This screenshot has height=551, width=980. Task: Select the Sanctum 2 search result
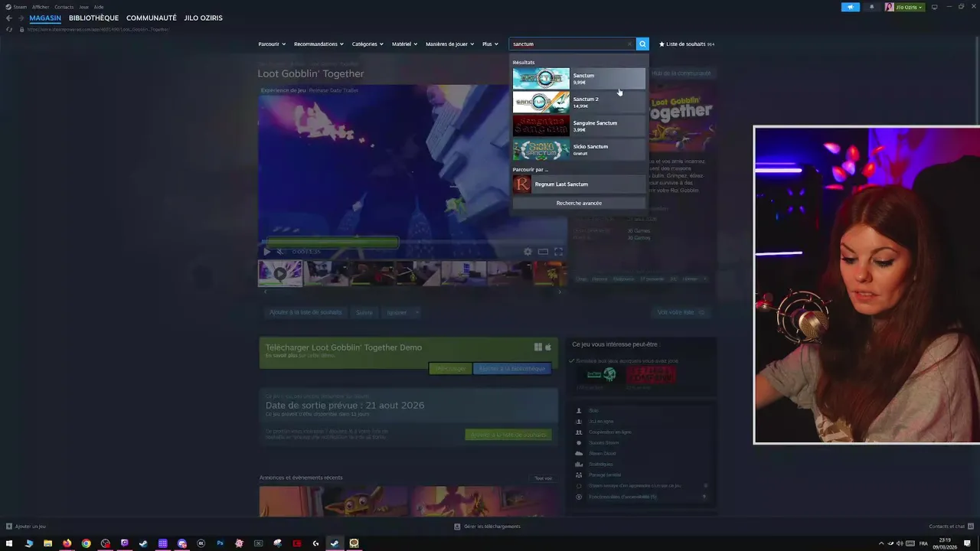point(579,102)
